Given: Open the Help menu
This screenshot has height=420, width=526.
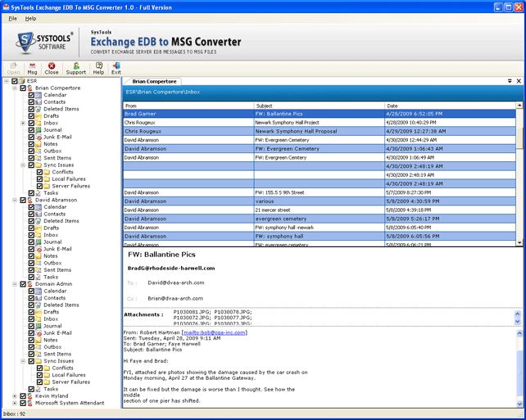Looking at the screenshot, I should (30, 19).
